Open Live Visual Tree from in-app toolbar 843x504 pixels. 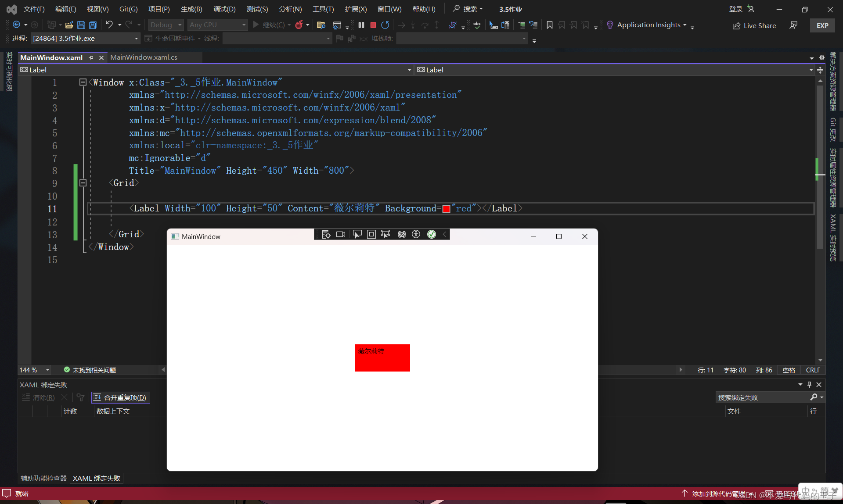326,234
